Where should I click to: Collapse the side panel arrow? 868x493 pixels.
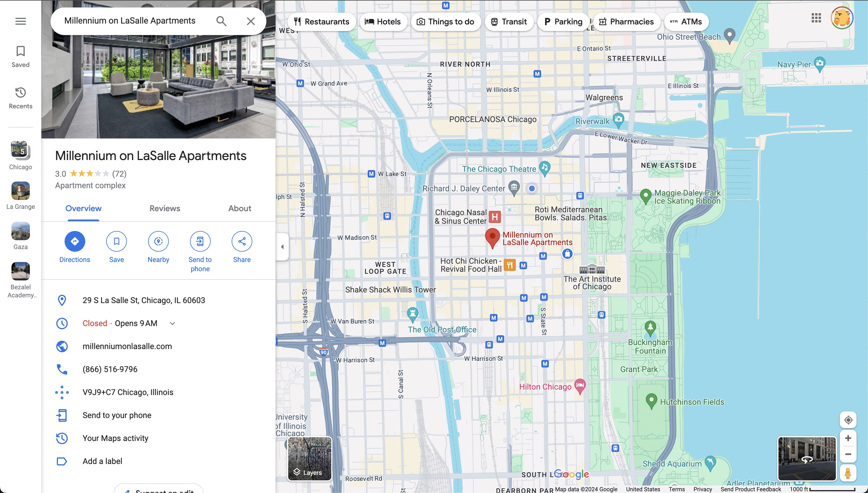pos(282,247)
